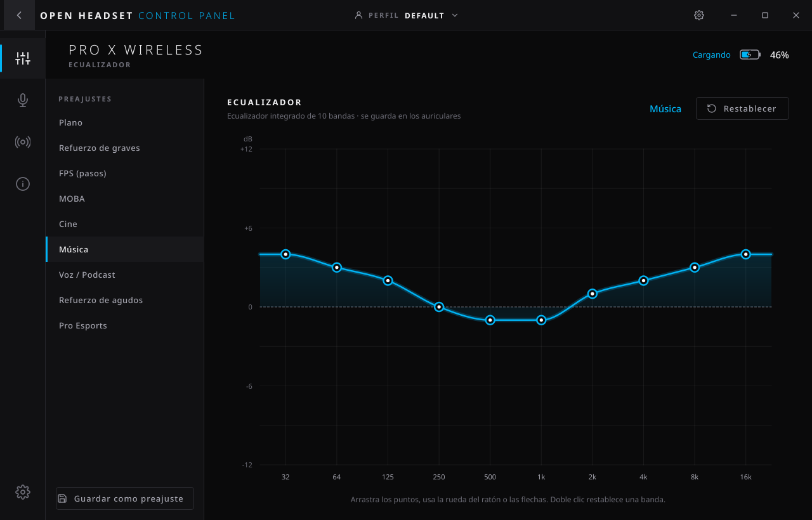Select the Plano preset
This screenshot has width=812, height=520.
pos(125,122)
